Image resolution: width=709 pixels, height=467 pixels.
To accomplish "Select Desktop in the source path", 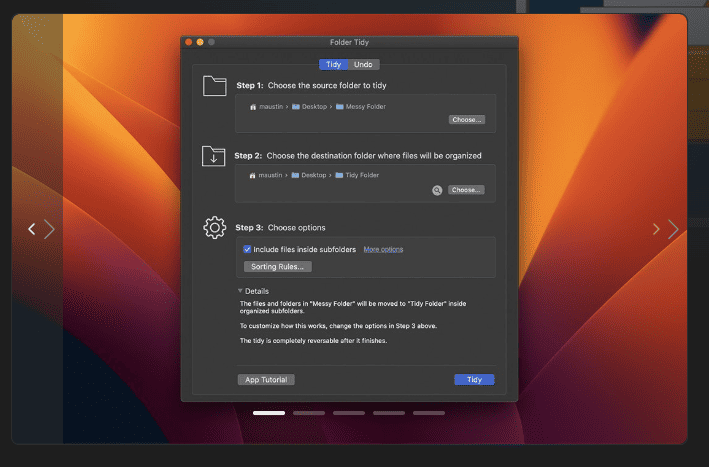I will (x=310, y=107).
